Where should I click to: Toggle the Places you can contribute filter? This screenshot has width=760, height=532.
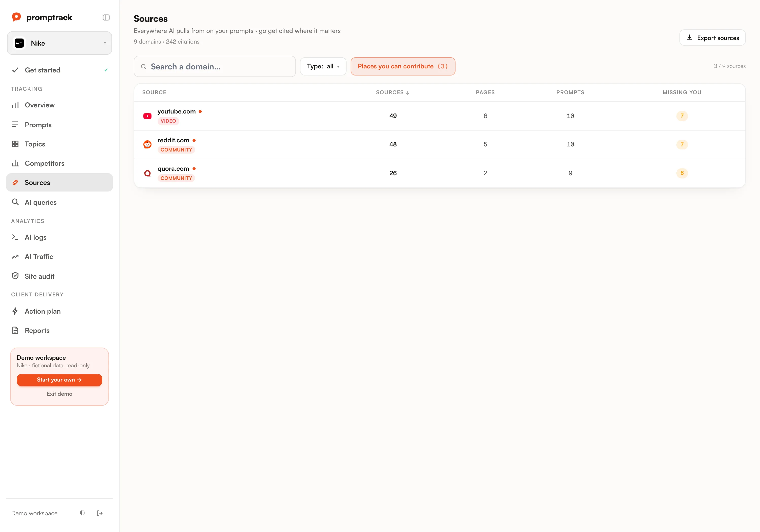click(x=403, y=66)
